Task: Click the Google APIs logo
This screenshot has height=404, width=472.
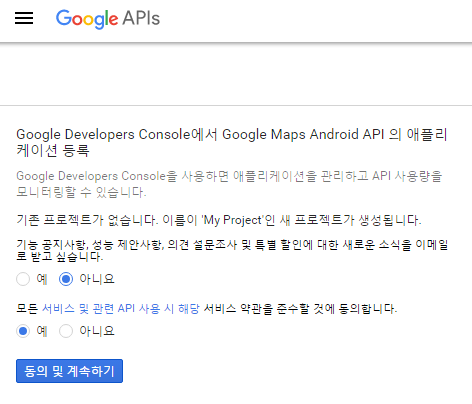Action: [108, 19]
